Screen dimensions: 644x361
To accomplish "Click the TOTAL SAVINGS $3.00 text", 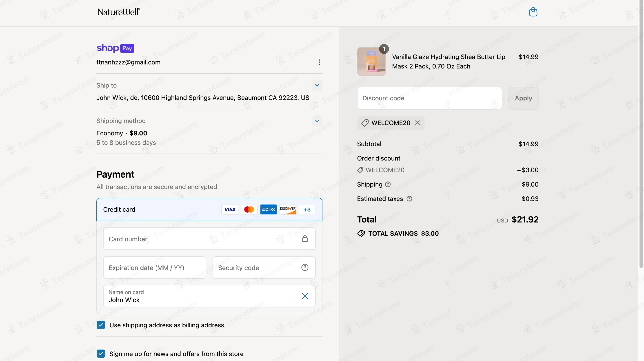I will pos(404,233).
